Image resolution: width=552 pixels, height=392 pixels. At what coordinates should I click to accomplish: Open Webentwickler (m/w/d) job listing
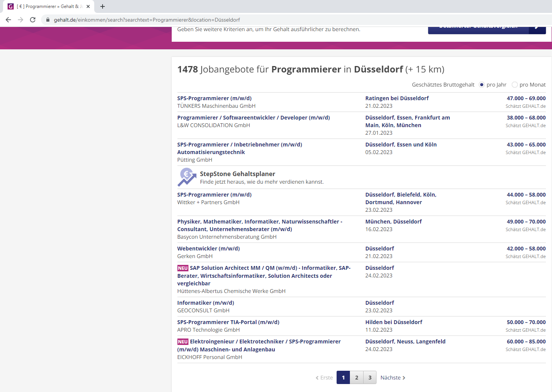pyautogui.click(x=209, y=249)
